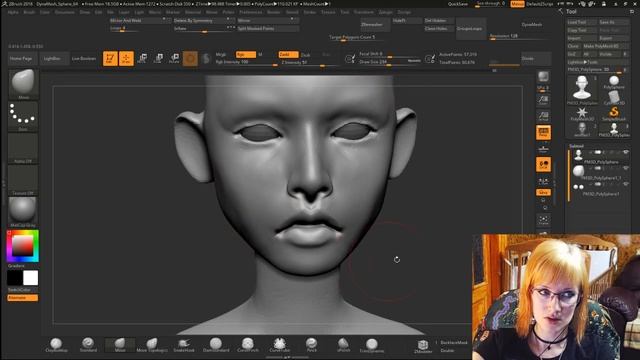The width and height of the screenshot is (640, 360).
Task: Select the Pinch brush
Action: [x=311, y=345]
